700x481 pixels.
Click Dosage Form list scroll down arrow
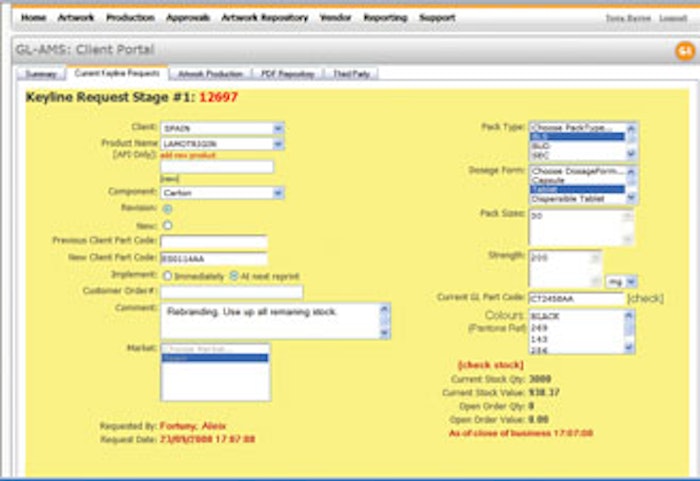click(x=631, y=198)
